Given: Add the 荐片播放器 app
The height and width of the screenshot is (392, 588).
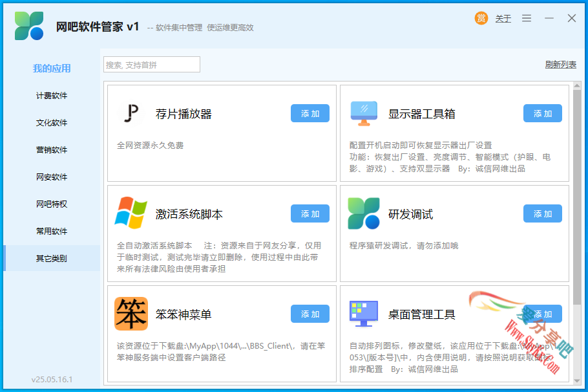Looking at the screenshot, I should point(310,113).
